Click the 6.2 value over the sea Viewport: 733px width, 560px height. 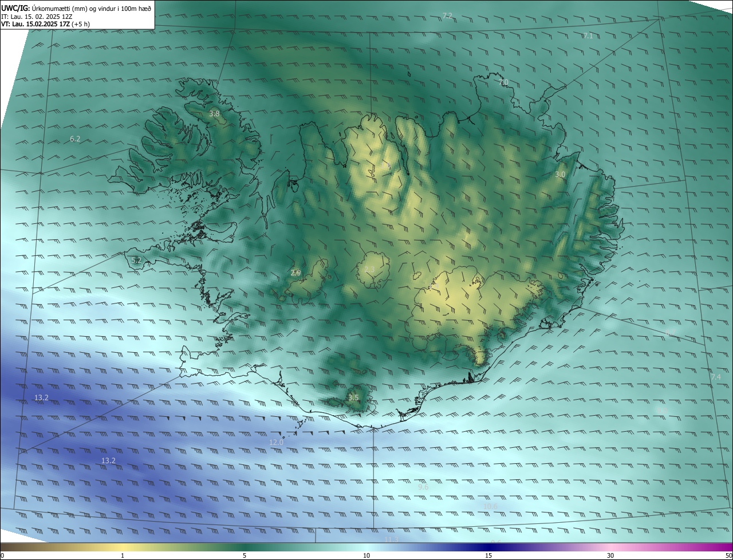coord(75,139)
